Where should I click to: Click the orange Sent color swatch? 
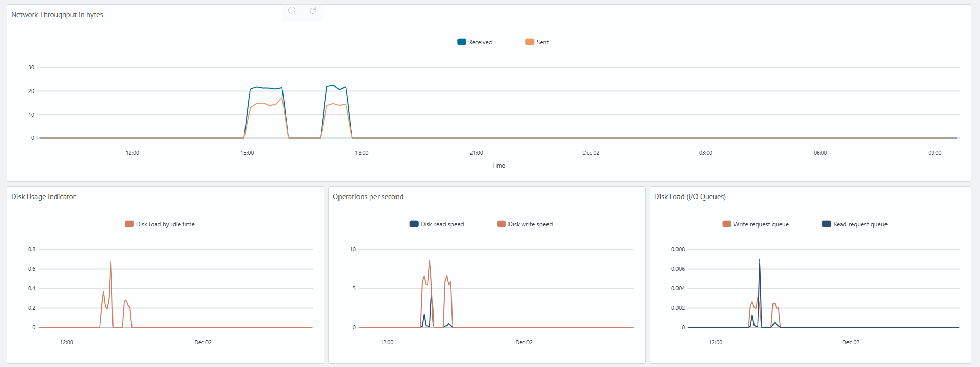(530, 42)
